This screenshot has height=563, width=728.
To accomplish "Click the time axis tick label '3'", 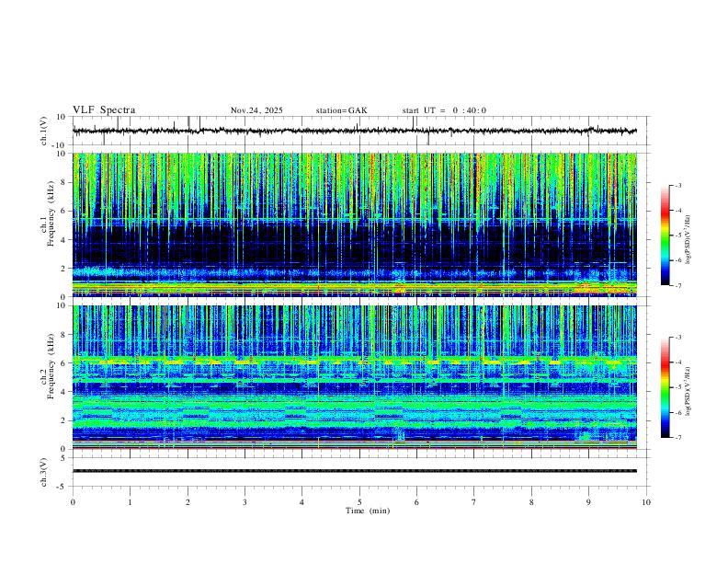I will [x=245, y=502].
